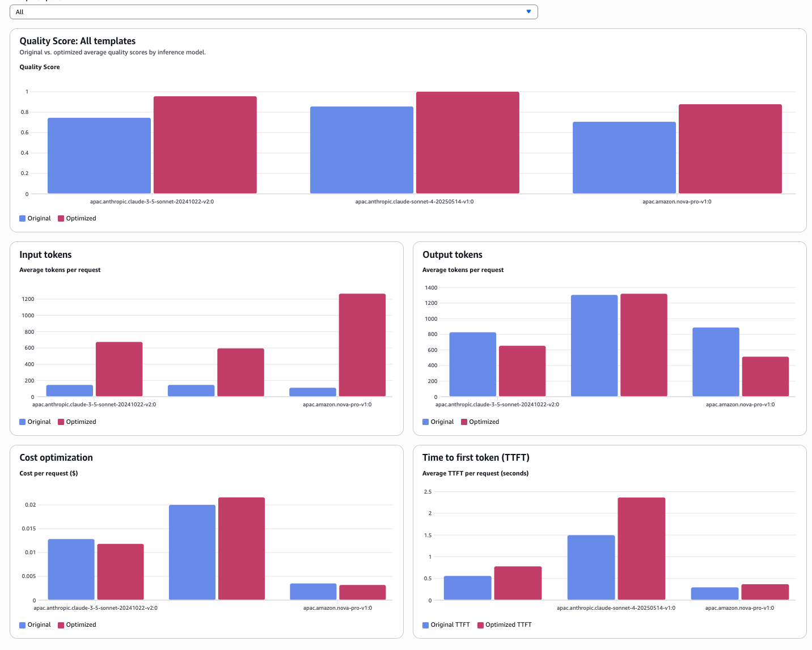Toggle Original legend in Output tokens chart
Screen dimensions: 812x650
(438, 422)
